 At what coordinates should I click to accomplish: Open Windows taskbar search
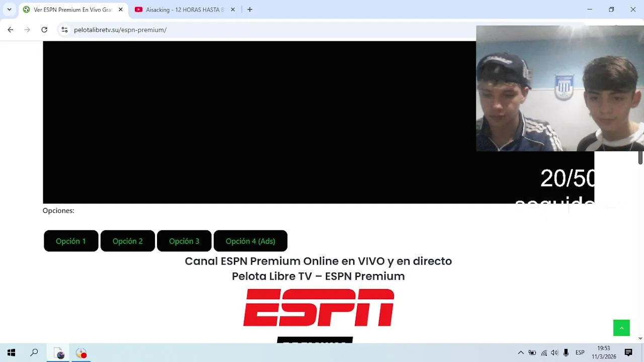click(34, 353)
